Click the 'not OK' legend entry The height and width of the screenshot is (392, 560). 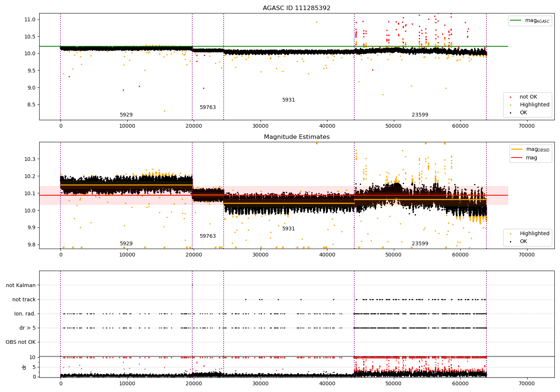(528, 97)
